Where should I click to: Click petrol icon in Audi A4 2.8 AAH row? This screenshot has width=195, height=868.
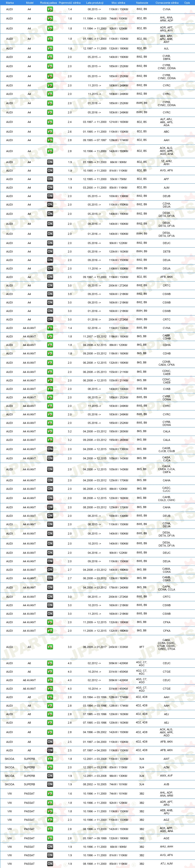pyautogui.click(x=50, y=140)
